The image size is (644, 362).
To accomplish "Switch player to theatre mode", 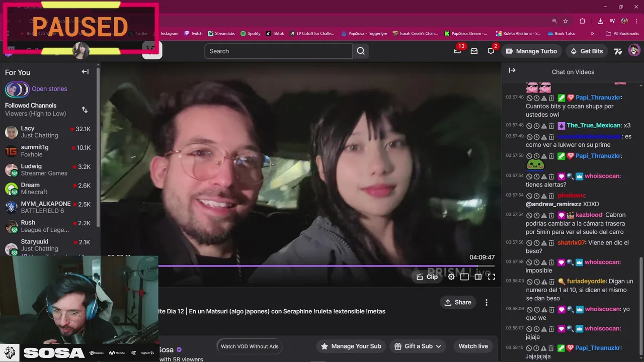I will click(x=464, y=277).
